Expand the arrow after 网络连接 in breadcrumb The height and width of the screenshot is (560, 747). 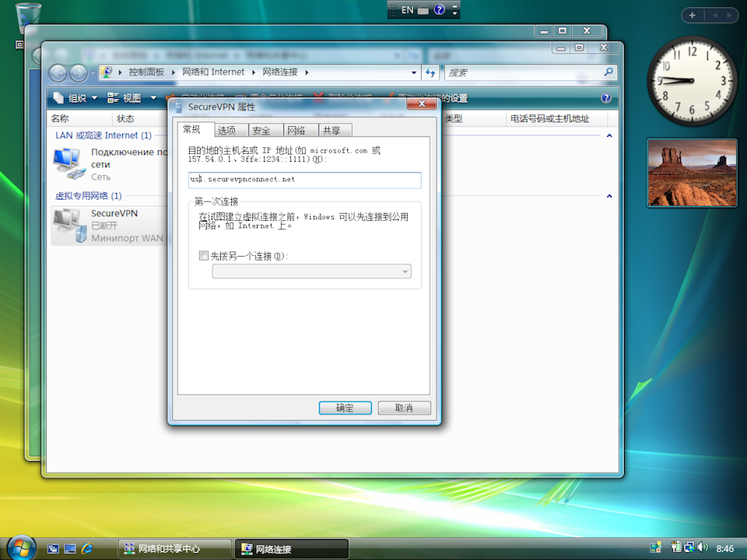(x=307, y=72)
